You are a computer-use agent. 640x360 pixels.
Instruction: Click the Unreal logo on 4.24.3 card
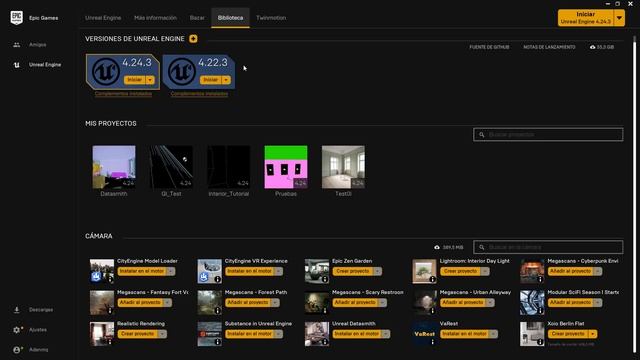[x=106, y=71]
